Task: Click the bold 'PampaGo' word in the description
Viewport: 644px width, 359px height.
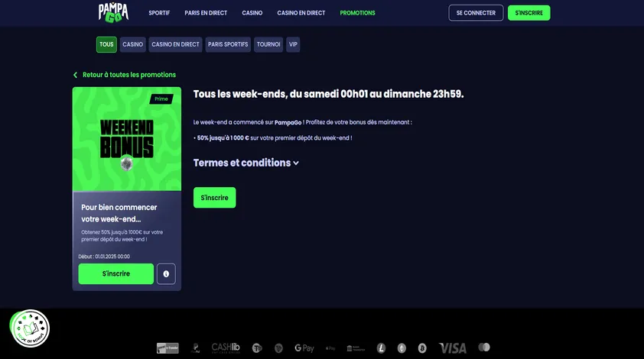Action: [288, 122]
